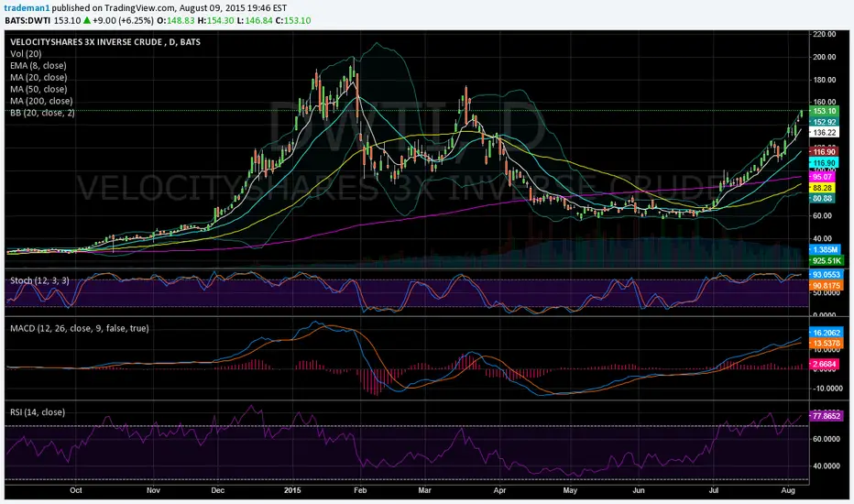Select the MA (50, close) indicator label

tap(38, 90)
